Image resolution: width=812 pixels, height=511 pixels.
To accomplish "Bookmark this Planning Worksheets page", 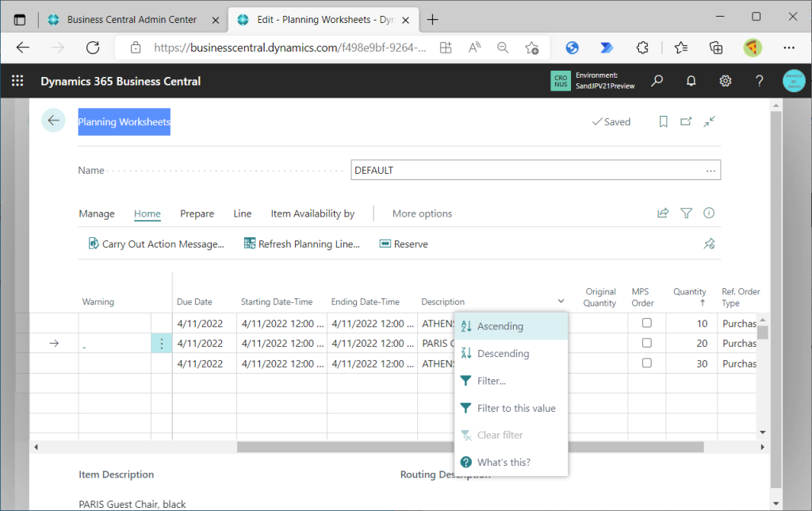I will tap(664, 121).
